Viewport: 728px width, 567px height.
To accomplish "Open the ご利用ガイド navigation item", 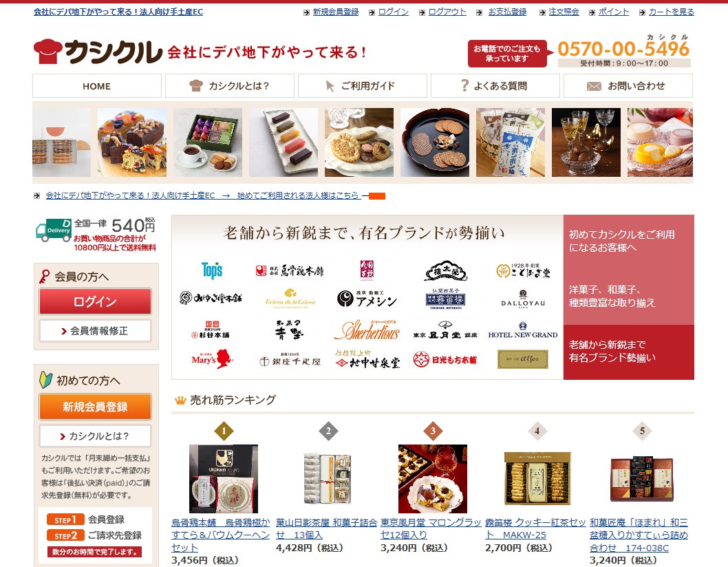I will (362, 86).
